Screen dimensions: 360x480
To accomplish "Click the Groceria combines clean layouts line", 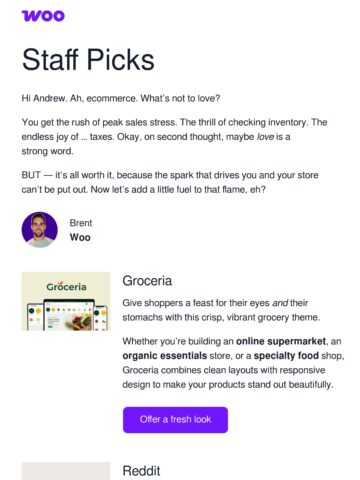I will click(x=224, y=370).
